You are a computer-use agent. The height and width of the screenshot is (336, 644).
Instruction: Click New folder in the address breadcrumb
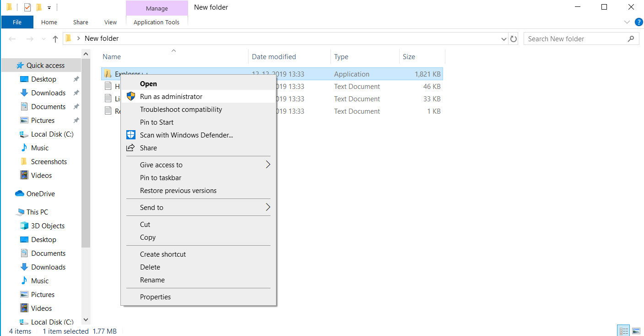point(102,39)
